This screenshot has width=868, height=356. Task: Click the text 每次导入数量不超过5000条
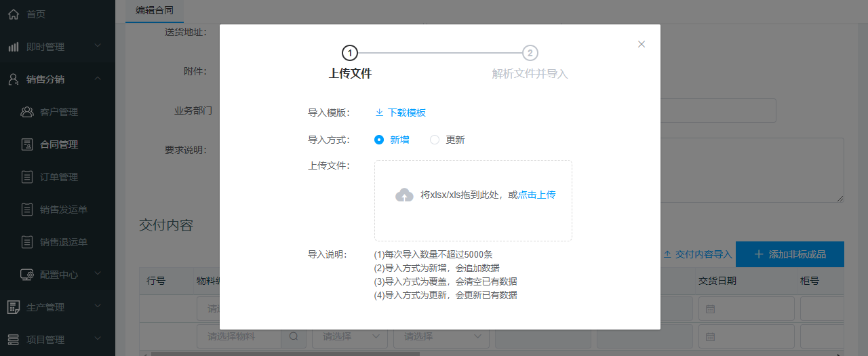(x=439, y=254)
